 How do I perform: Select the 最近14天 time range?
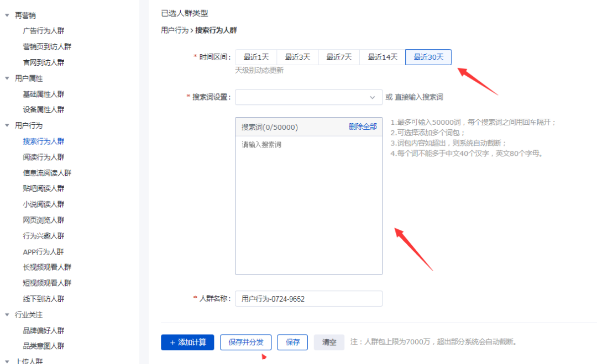point(383,57)
